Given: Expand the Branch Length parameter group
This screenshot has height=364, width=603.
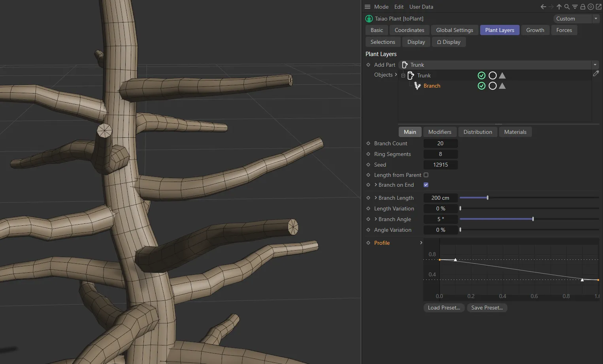Looking at the screenshot, I should tap(376, 198).
